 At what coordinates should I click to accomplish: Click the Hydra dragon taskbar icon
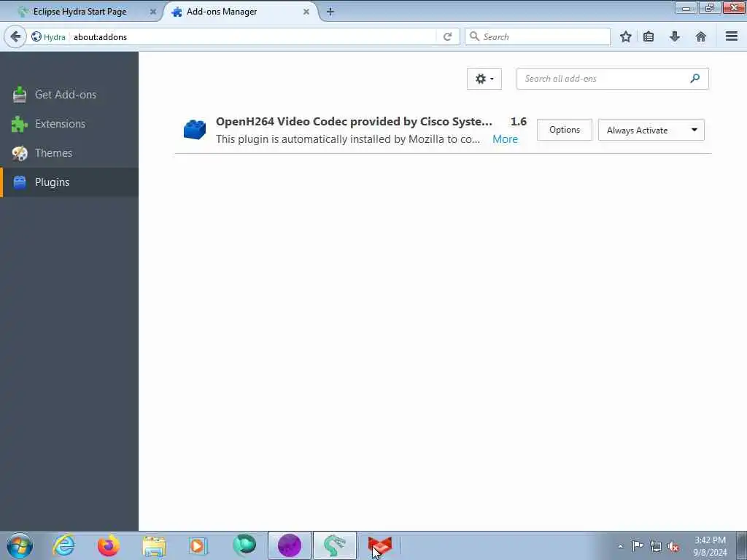click(334, 545)
